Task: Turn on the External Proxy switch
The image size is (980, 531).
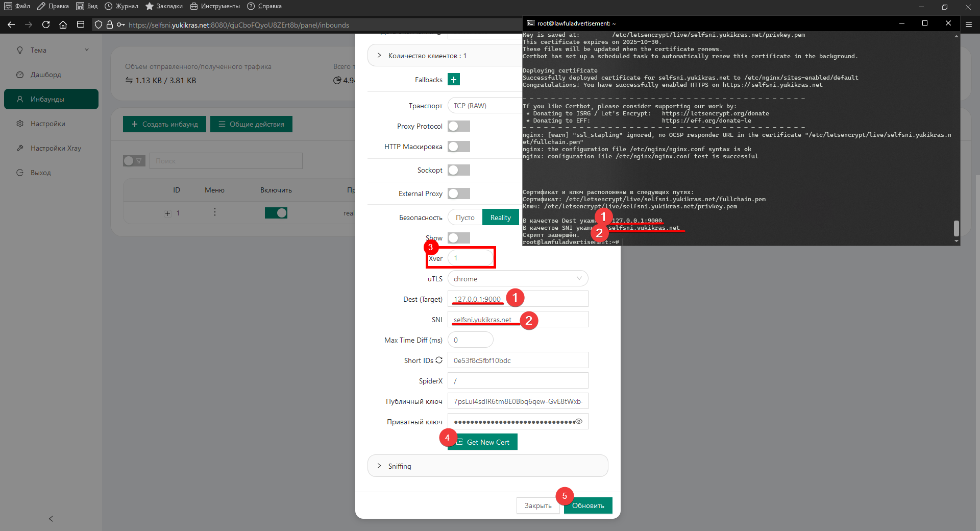Action: click(x=458, y=194)
